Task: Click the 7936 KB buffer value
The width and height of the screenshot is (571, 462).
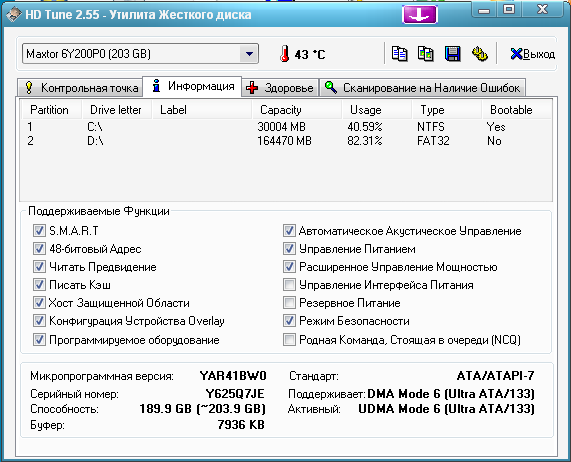Action: point(241,425)
